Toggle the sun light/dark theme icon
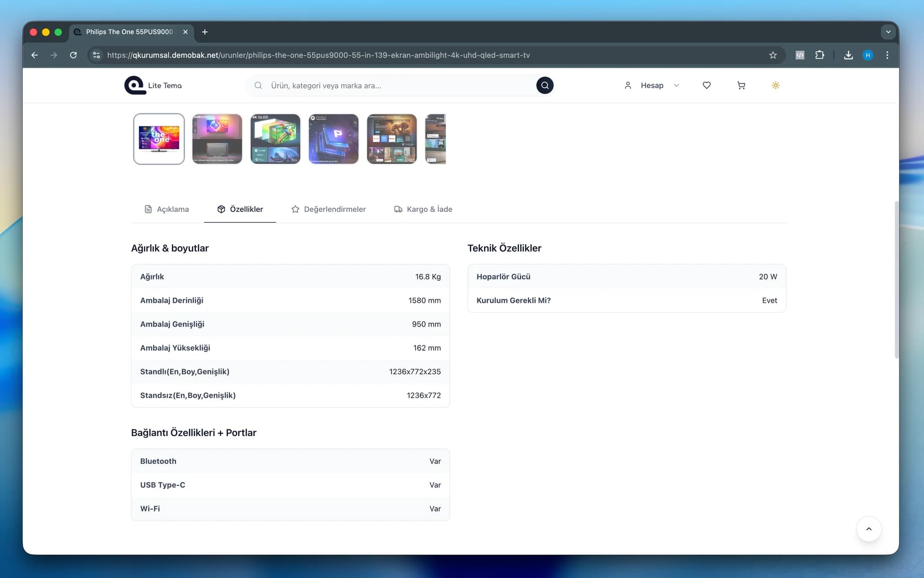Image resolution: width=924 pixels, height=578 pixels. click(775, 85)
